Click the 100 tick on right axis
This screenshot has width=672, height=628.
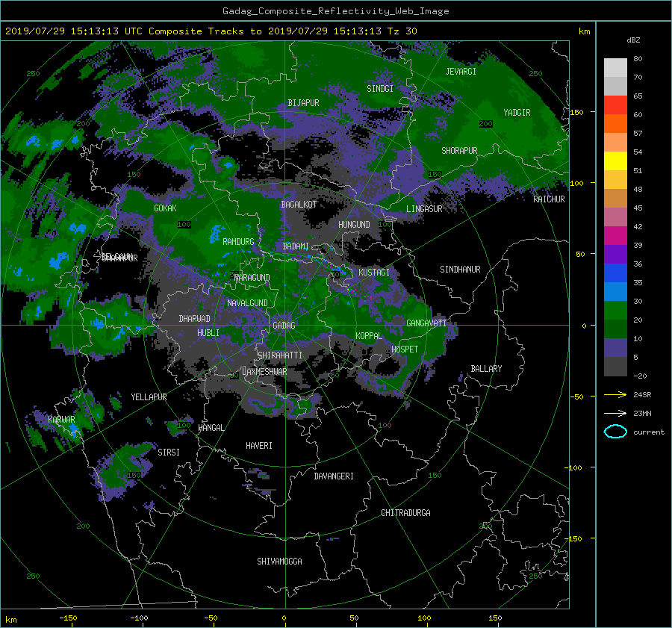coord(576,183)
